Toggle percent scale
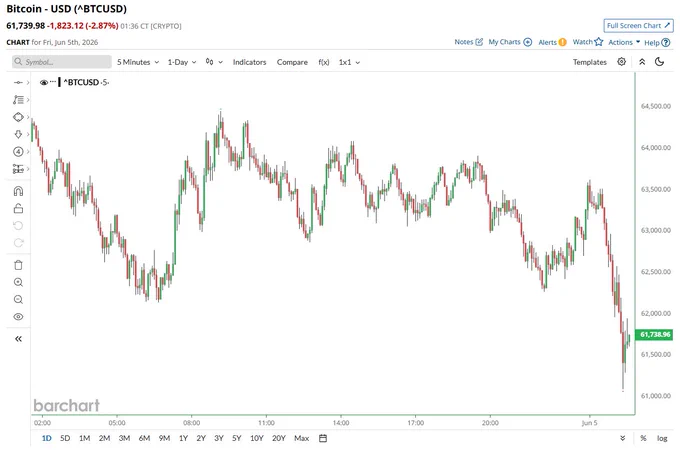 [643, 438]
